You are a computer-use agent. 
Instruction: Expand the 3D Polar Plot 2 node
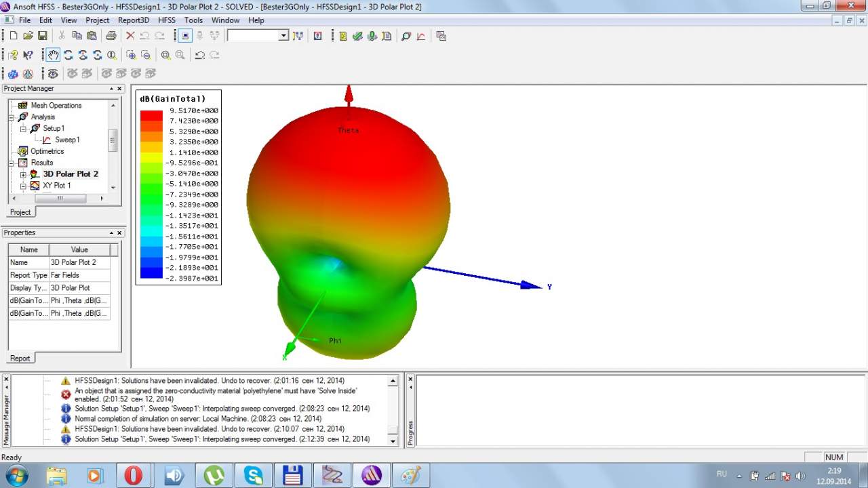pyautogui.click(x=23, y=174)
